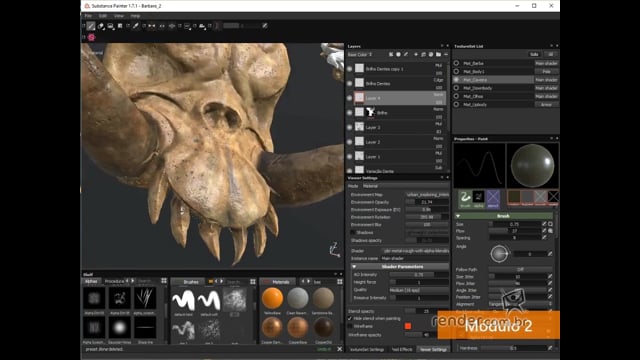Image resolution: width=640 pixels, height=360 pixels.
Task: Select the Projection tool in toolbar
Action: 110,26
